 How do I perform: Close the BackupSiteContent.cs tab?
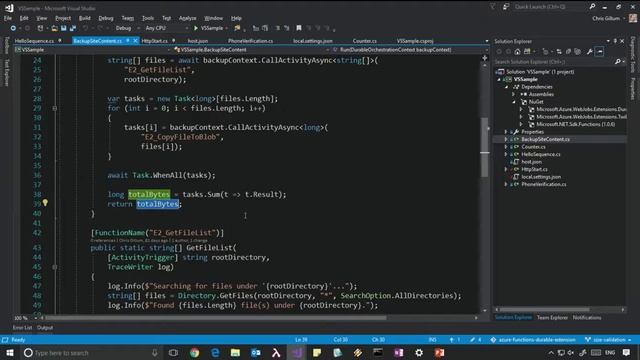pos(136,40)
